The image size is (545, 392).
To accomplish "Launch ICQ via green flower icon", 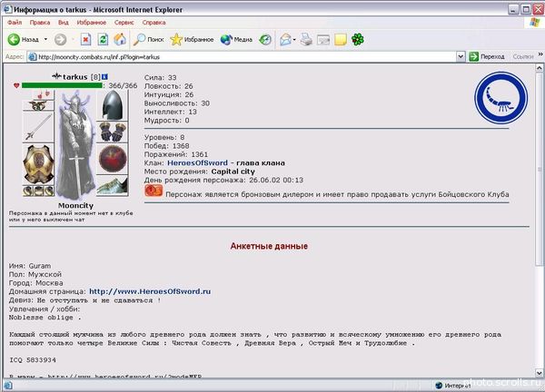I will click(358, 40).
